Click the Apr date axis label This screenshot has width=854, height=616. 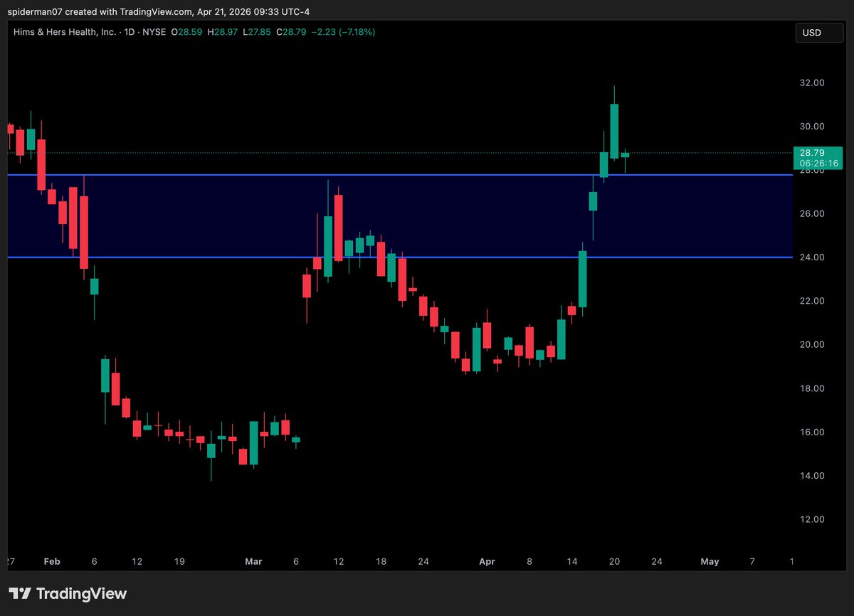(487, 561)
